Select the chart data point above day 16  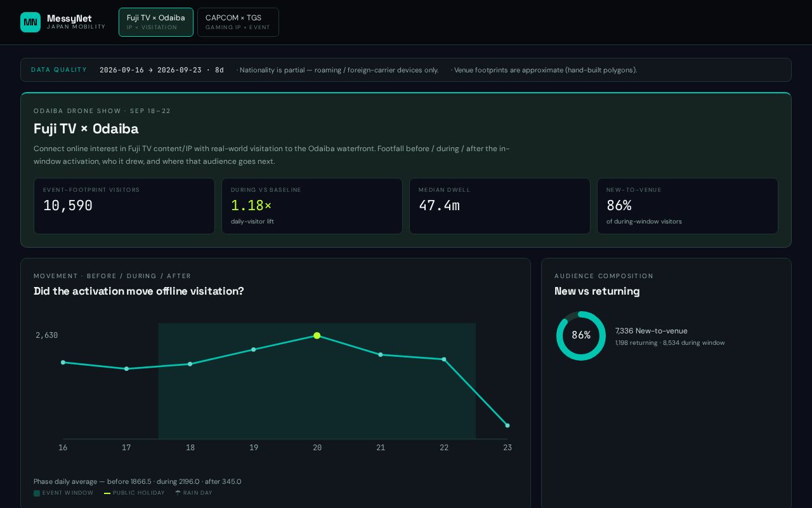63,363
